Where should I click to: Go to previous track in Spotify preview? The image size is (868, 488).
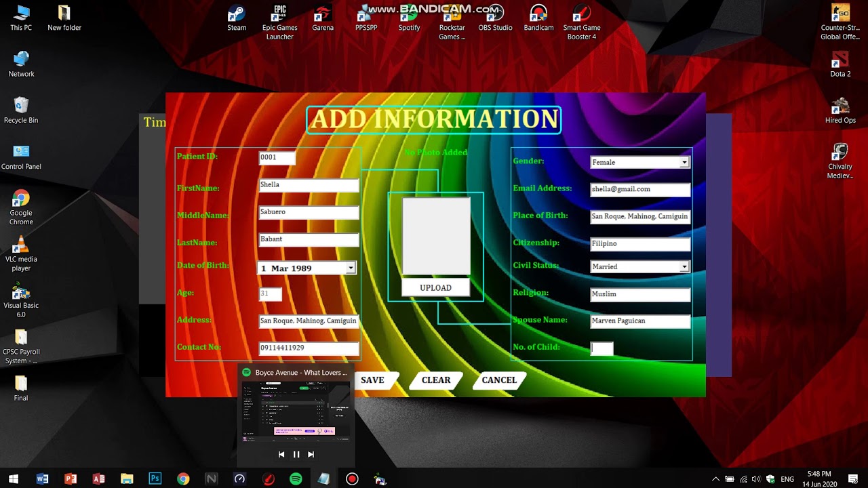pos(281,454)
